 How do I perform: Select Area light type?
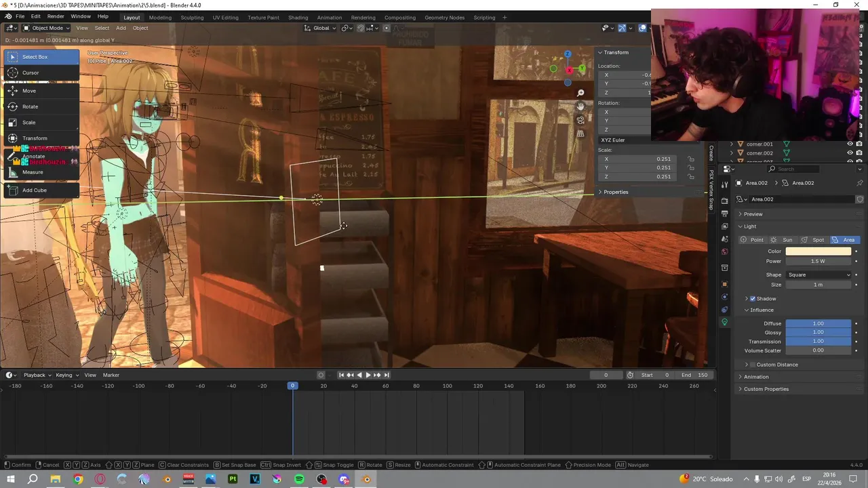pos(844,240)
